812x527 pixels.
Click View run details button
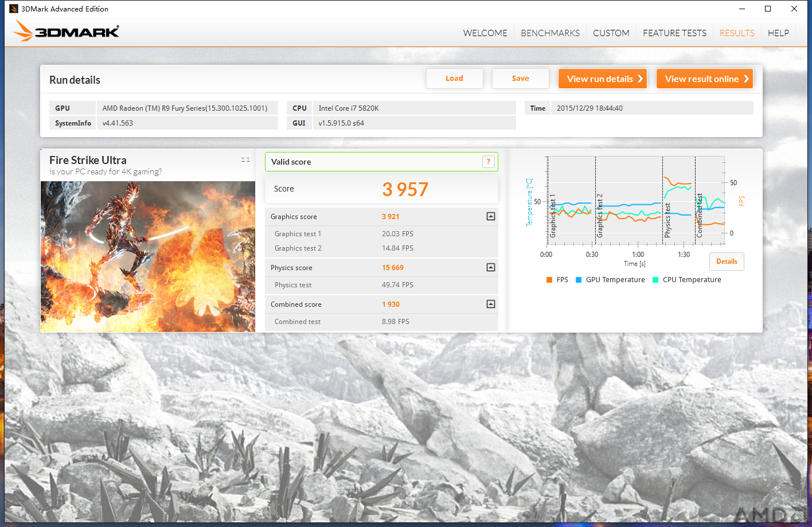coord(603,79)
